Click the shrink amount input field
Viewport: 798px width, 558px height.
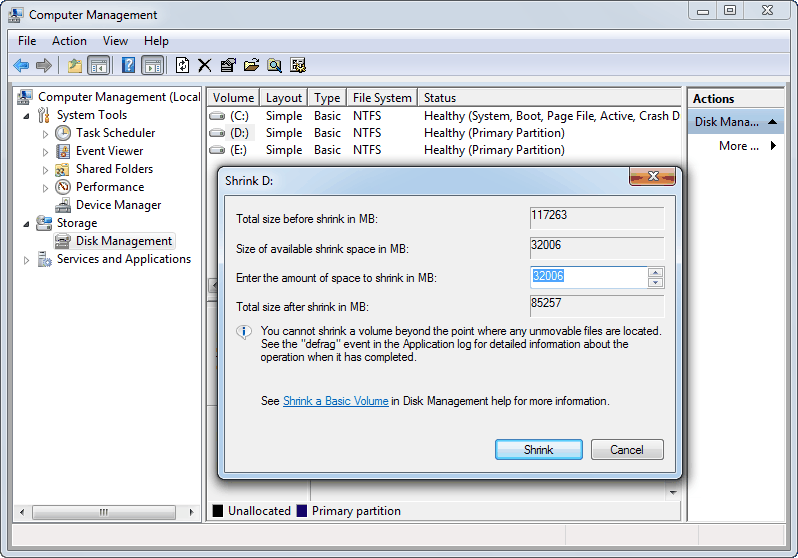point(588,277)
